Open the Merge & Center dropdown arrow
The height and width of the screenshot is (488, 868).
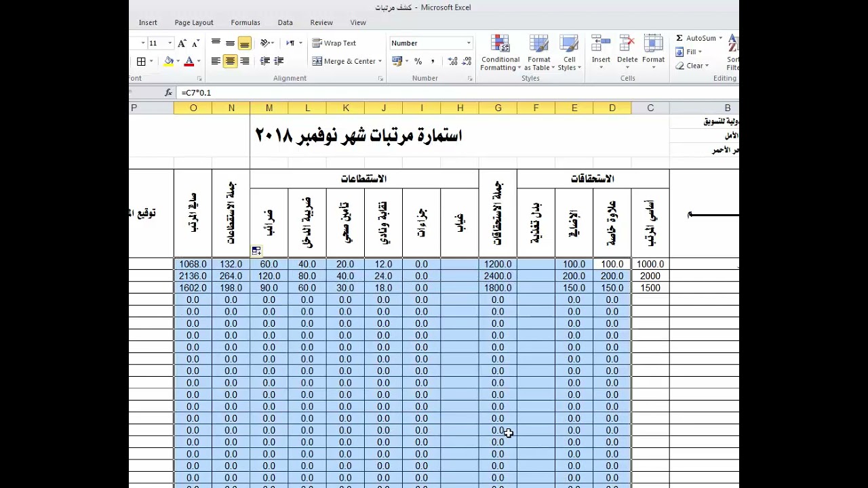pyautogui.click(x=380, y=62)
